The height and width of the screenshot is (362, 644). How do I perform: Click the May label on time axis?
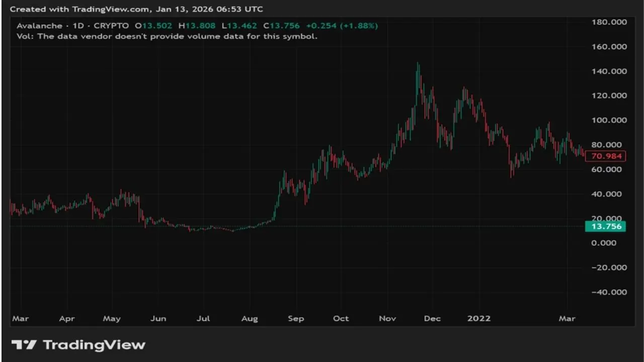coord(112,319)
